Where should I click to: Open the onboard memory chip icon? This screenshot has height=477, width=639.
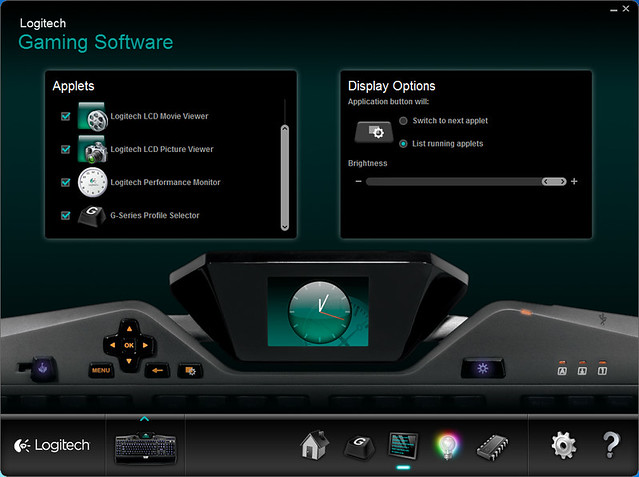point(492,445)
